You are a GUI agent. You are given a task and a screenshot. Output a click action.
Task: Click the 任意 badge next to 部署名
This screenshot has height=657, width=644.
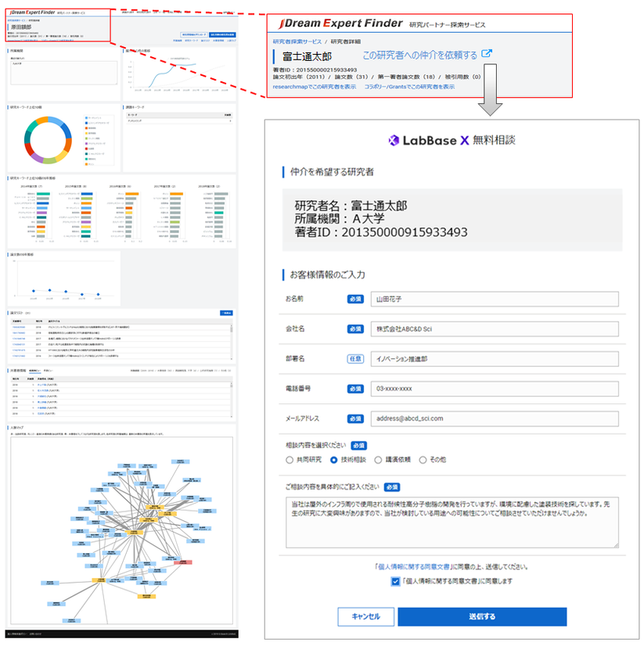pyautogui.click(x=355, y=359)
